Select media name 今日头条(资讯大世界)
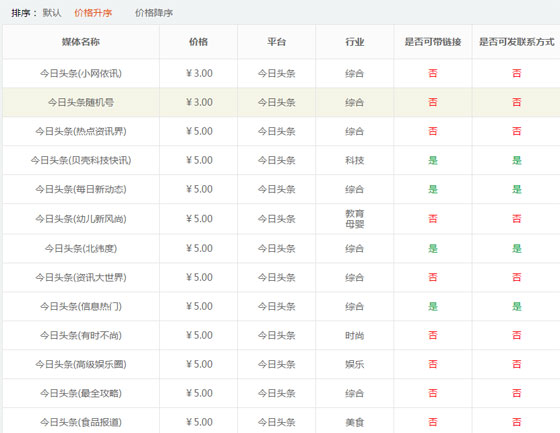The height and width of the screenshot is (433, 560). pyautogui.click(x=81, y=278)
